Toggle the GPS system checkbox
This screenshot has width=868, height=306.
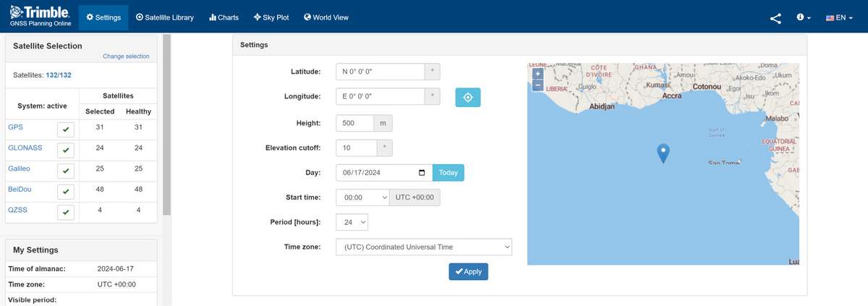66,129
